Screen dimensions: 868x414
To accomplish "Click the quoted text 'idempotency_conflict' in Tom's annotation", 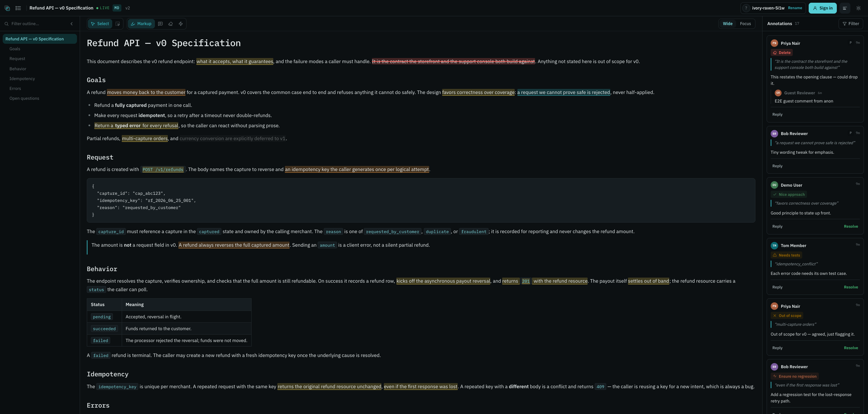I will [796, 264].
